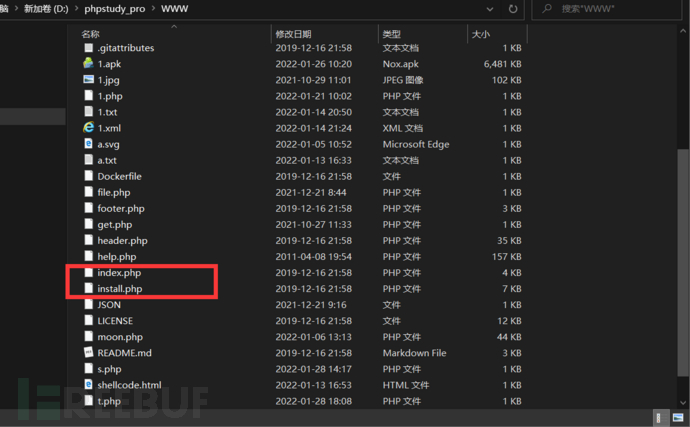
Task: Select the a.svg Edge file icon
Action: [89, 144]
